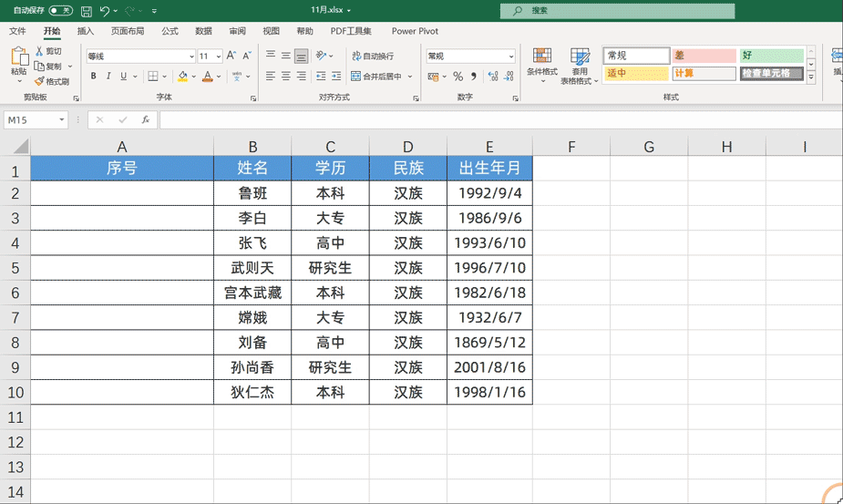Image resolution: width=843 pixels, height=504 pixels.
Task: Switch to the Power Pivot tab
Action: [x=415, y=31]
